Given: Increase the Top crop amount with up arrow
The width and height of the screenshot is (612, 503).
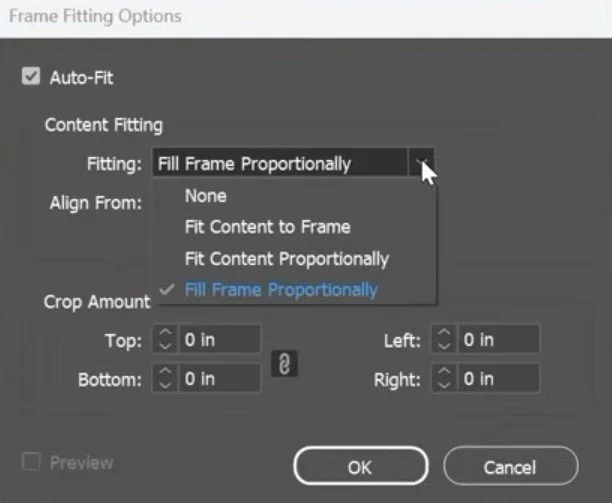Looking at the screenshot, I should click(x=165, y=333).
